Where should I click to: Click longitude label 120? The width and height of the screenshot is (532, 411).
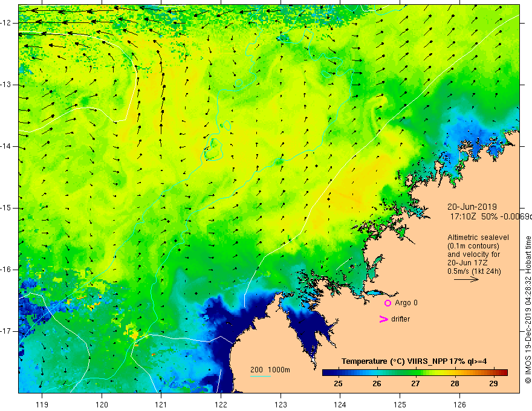[102, 404]
